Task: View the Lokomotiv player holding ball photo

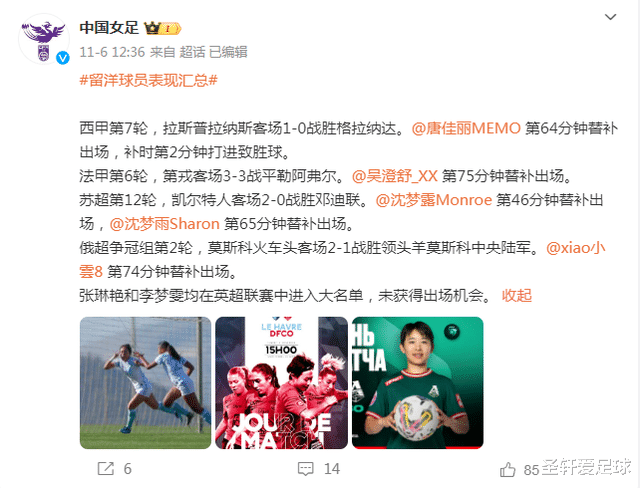Action: tap(418, 383)
